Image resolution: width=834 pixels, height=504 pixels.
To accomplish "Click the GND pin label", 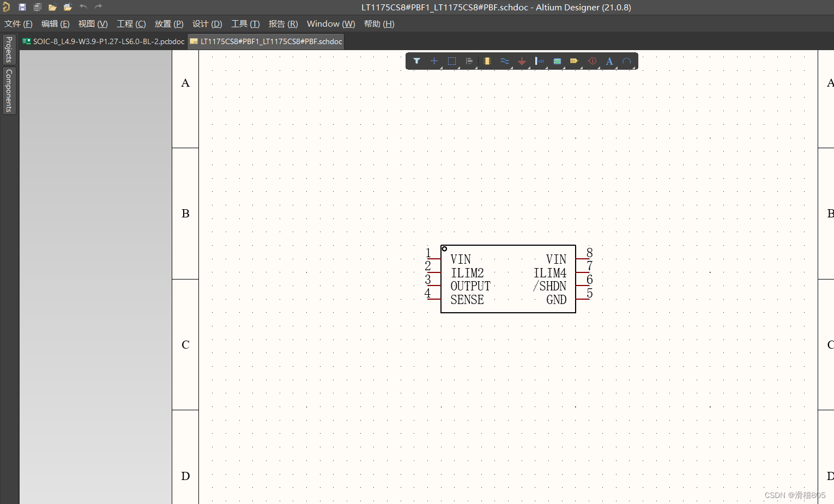I will (x=557, y=300).
